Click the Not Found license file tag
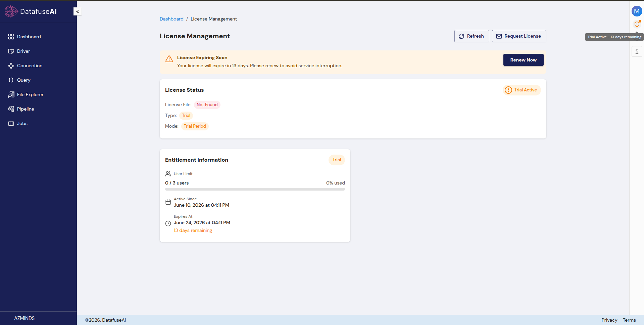 click(x=207, y=105)
